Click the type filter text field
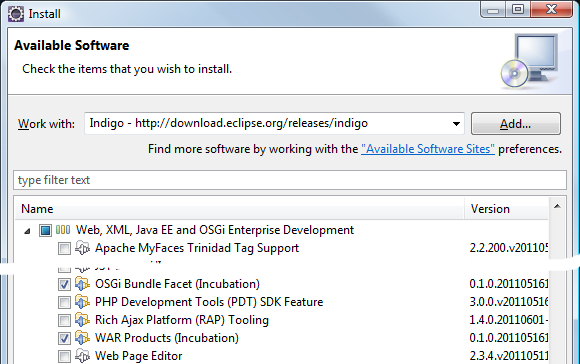580x364 pixels. coord(290,180)
